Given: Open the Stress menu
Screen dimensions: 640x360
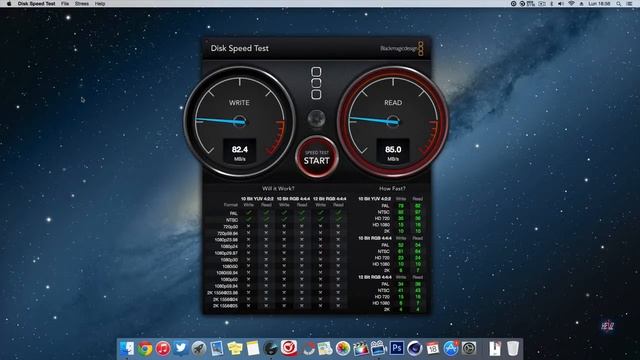Looking at the screenshot, I should click(x=82, y=4).
